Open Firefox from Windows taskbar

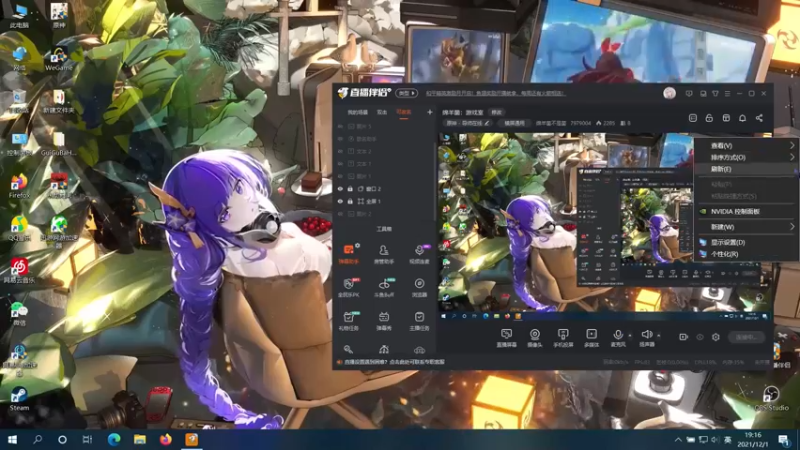point(165,439)
